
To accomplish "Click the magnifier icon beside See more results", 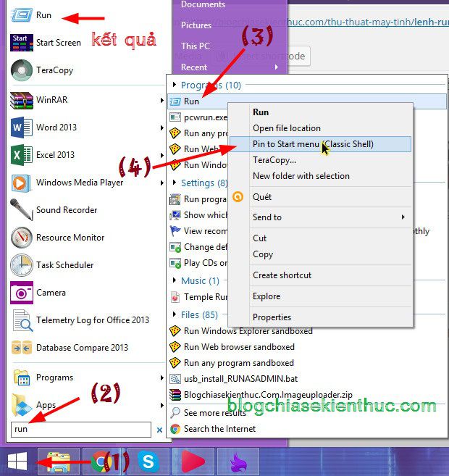I will tap(175, 412).
